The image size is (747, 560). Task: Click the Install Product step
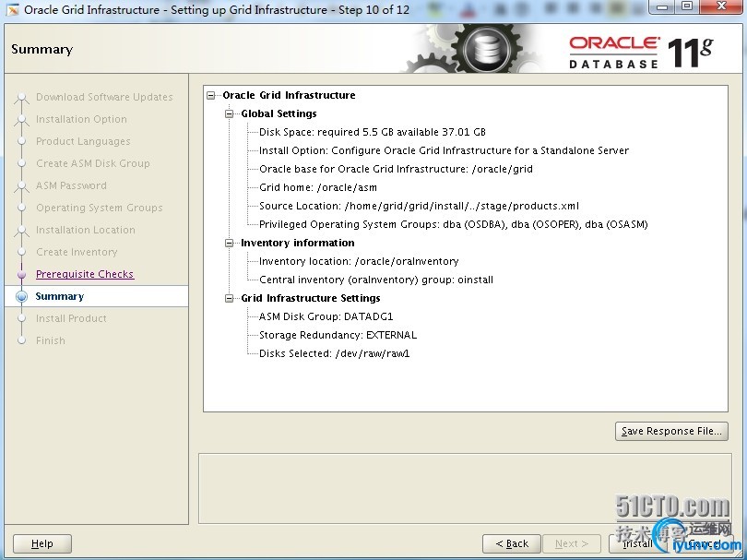point(71,318)
